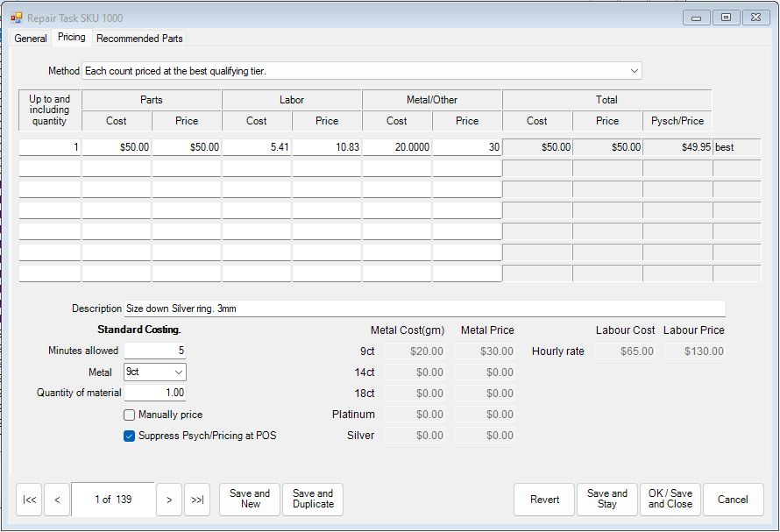Click Save and New
780x532 pixels.
(x=249, y=500)
